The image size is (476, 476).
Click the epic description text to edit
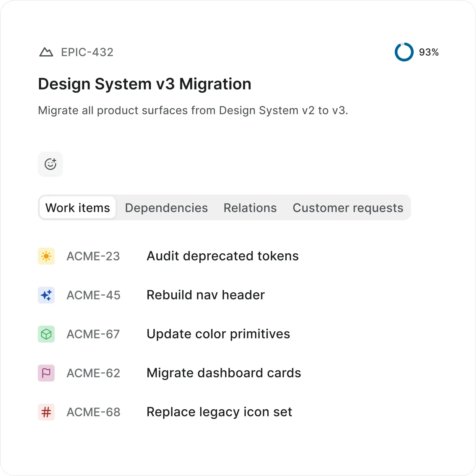coord(193,110)
